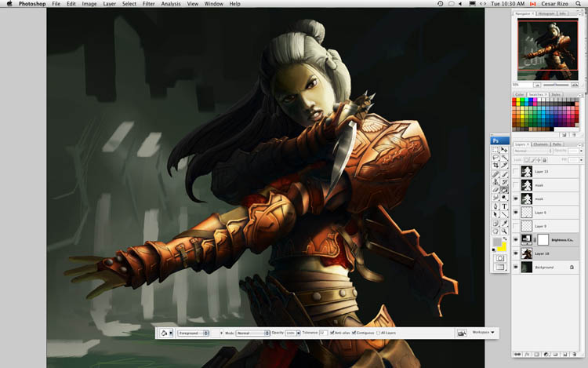
Task: Select the Magic Wand tool
Action: tap(504, 158)
